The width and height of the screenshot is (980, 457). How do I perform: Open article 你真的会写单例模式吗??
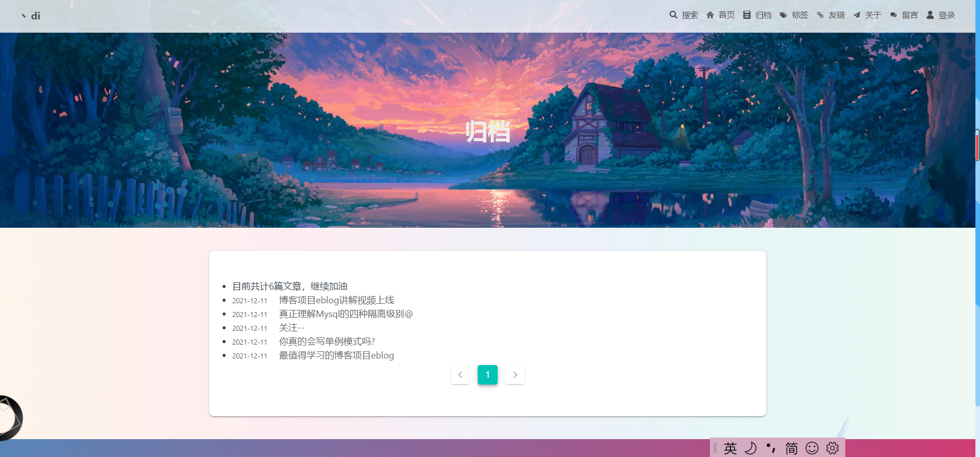(x=327, y=342)
